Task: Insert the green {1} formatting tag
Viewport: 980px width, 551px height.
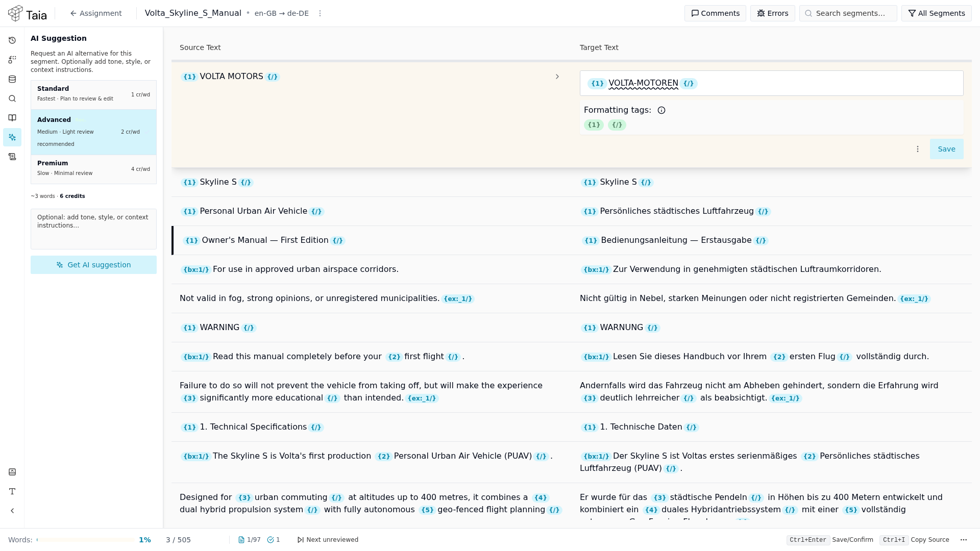Action: coord(594,125)
